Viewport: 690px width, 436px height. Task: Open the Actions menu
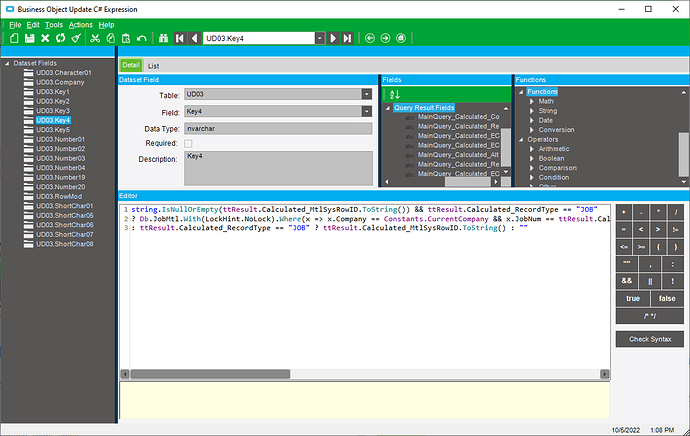pyautogui.click(x=81, y=25)
